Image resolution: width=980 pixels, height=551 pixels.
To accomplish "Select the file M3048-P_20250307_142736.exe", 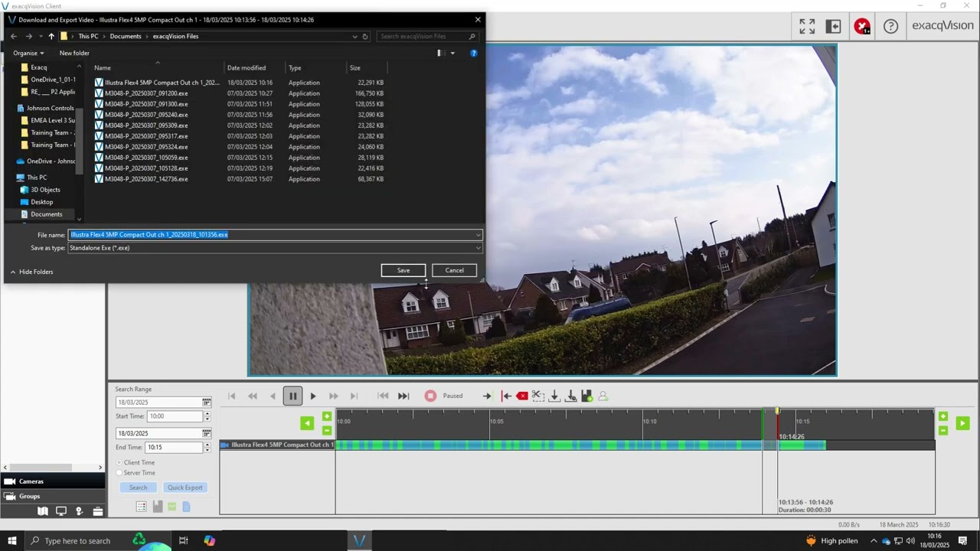I will pyautogui.click(x=146, y=179).
